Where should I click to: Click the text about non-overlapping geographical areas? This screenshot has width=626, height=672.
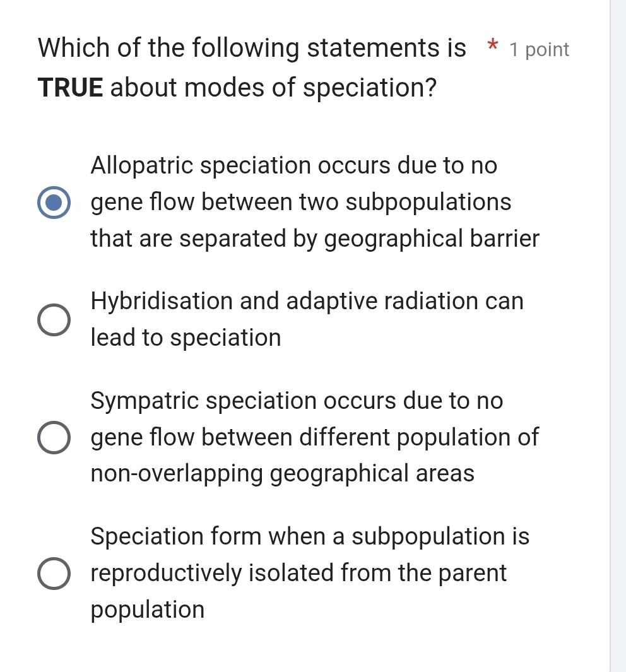point(282,473)
